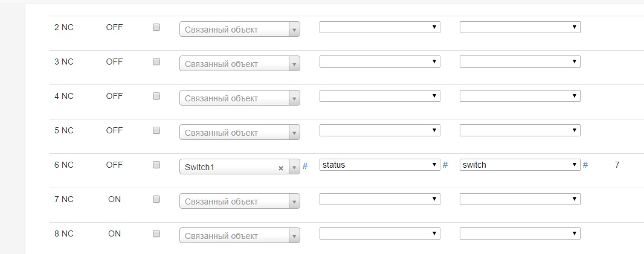Click the ON state text in row 7 NC
Screen dimensions: 644x254
(x=114, y=199)
